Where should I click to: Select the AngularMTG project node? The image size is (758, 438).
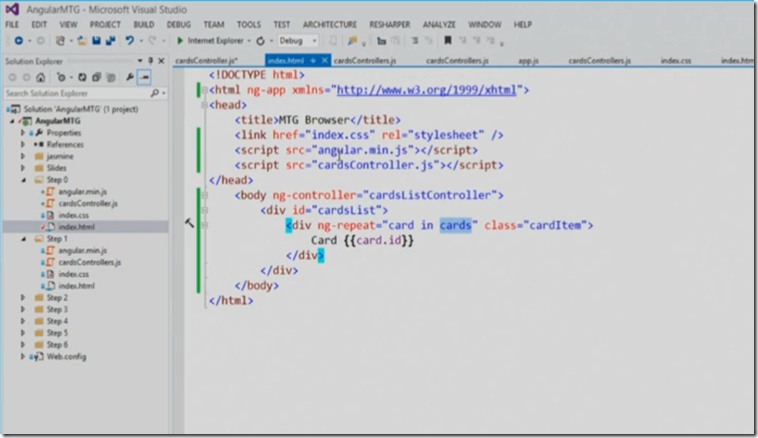tap(58, 121)
